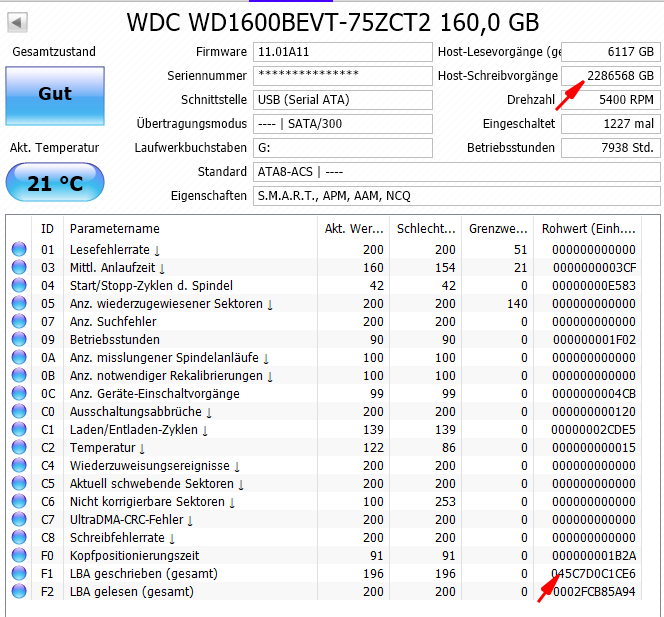This screenshot has width=664, height=617.
Task: Click raw value 000000001B2A of Kopfpositionierungszeit
Action: tap(594, 556)
